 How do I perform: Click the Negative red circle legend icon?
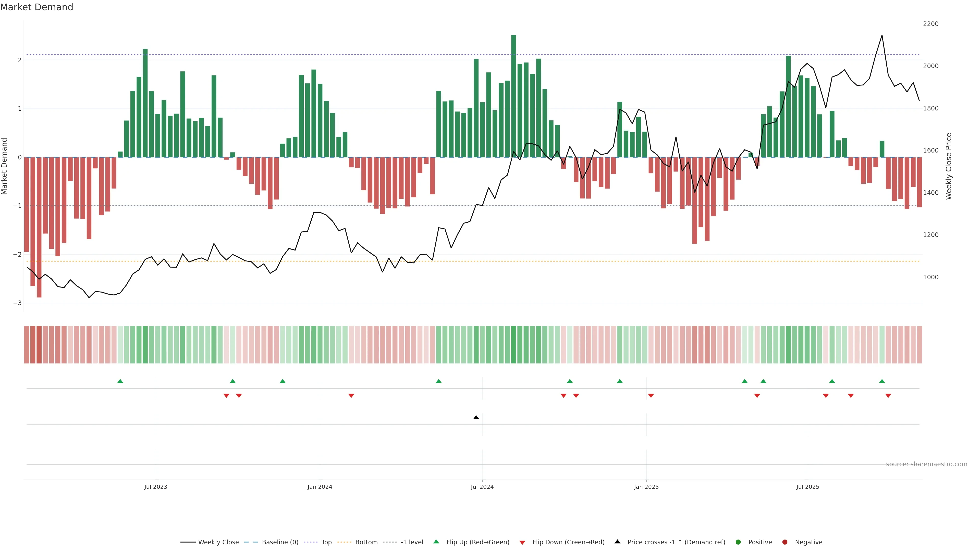pos(785,542)
